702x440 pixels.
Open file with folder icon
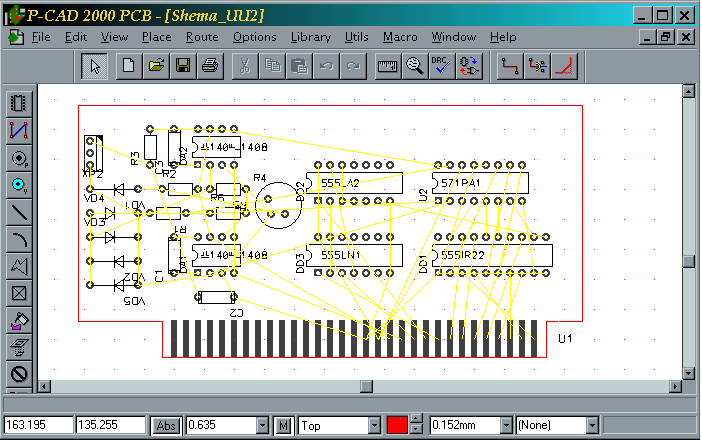tap(156, 66)
